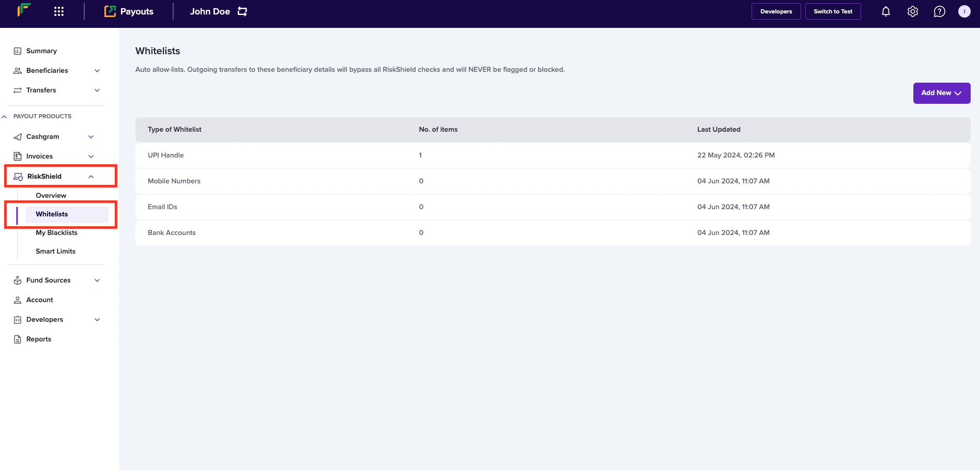Open notifications bell

886,11
